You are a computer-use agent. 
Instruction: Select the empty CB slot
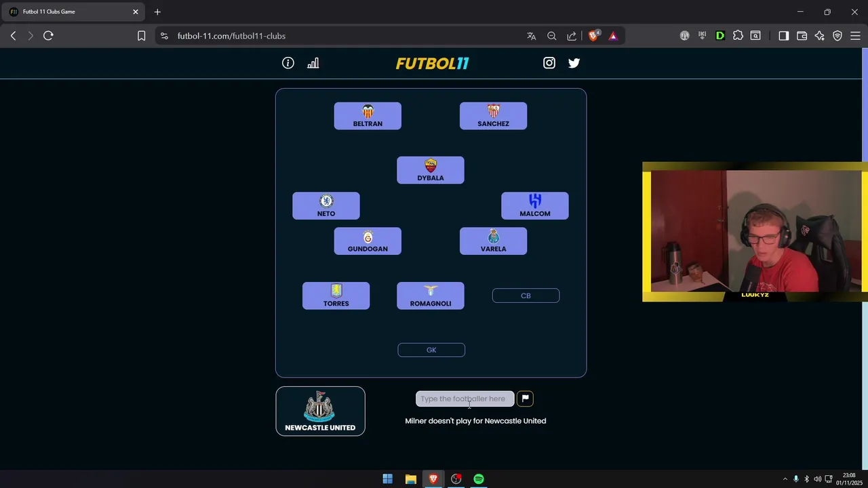click(x=526, y=296)
